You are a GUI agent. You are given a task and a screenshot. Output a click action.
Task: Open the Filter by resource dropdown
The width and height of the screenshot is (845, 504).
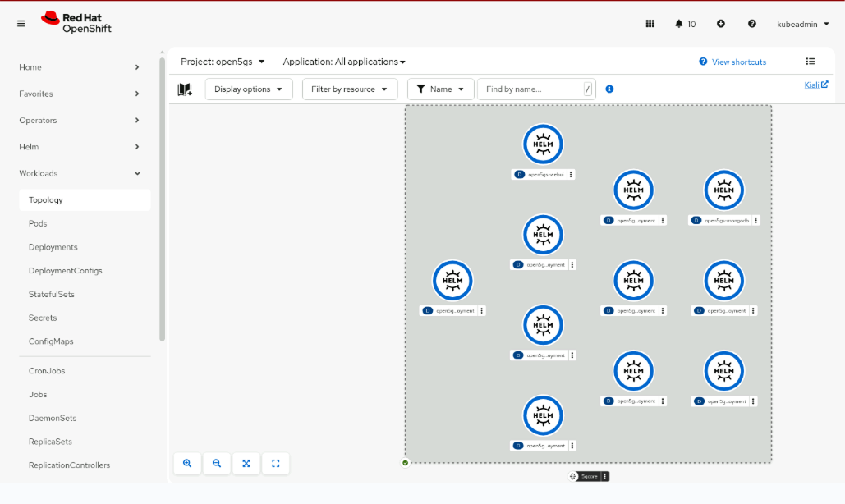(x=350, y=89)
